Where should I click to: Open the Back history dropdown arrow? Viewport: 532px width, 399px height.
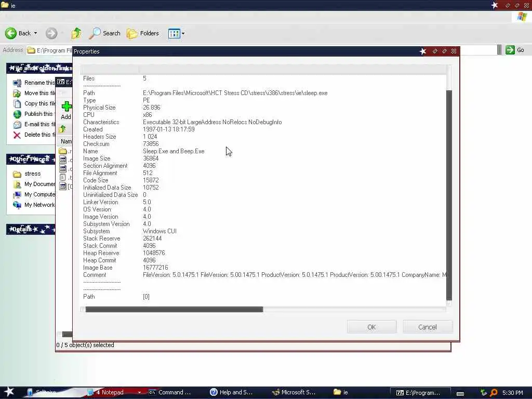(36, 33)
